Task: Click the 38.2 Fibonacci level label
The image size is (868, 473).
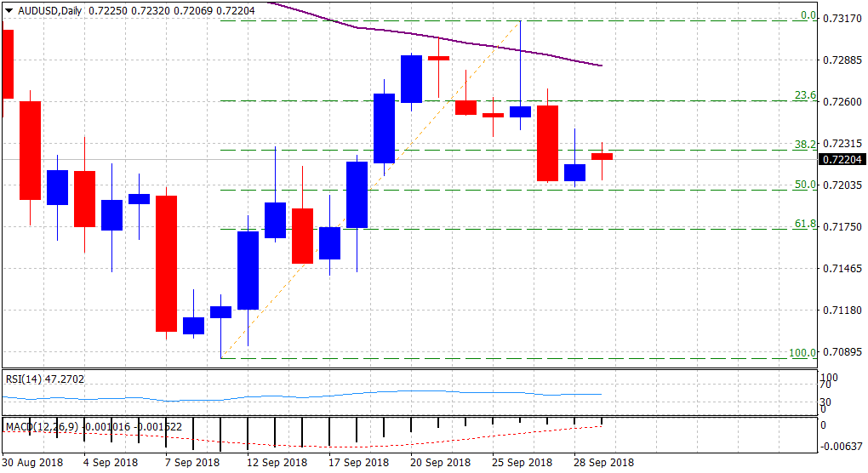Action: click(x=805, y=144)
